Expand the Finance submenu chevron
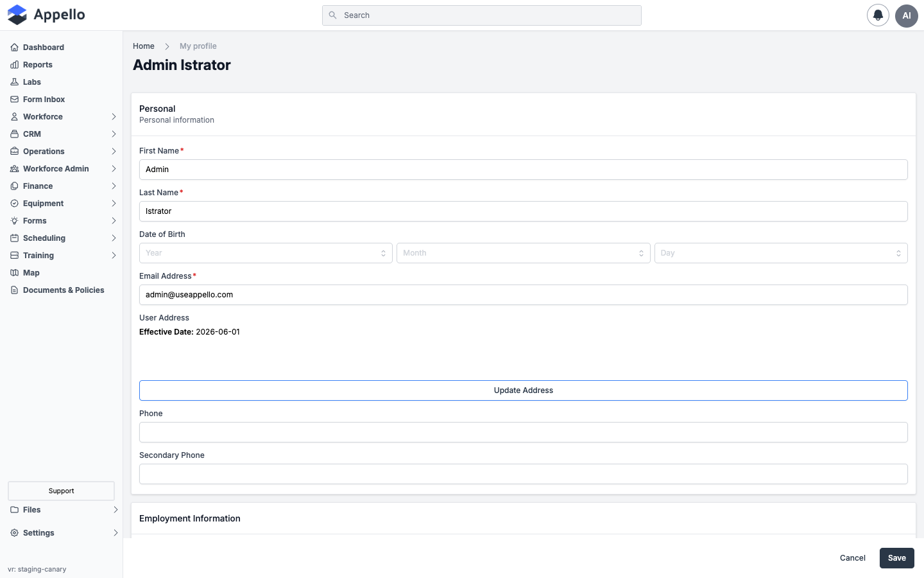This screenshot has height=578, width=924. (114, 186)
